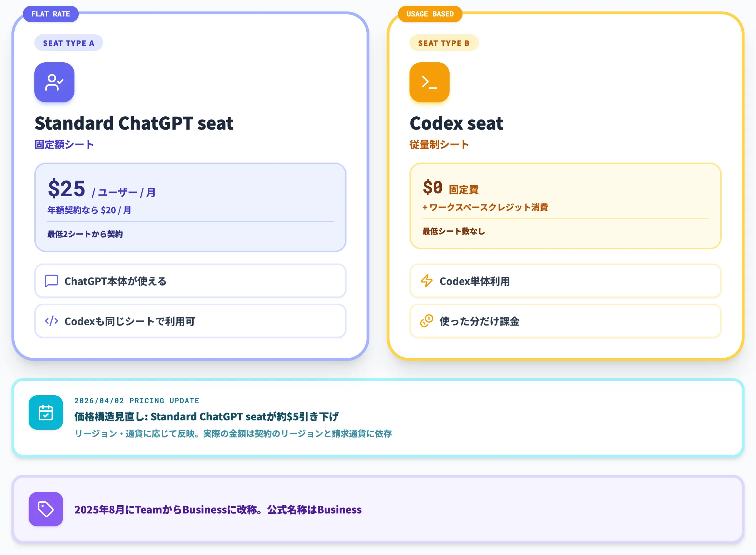Viewport: 756px width, 555px height.
Task: Click the SEAT TYPE B pill label
Action: (x=444, y=43)
